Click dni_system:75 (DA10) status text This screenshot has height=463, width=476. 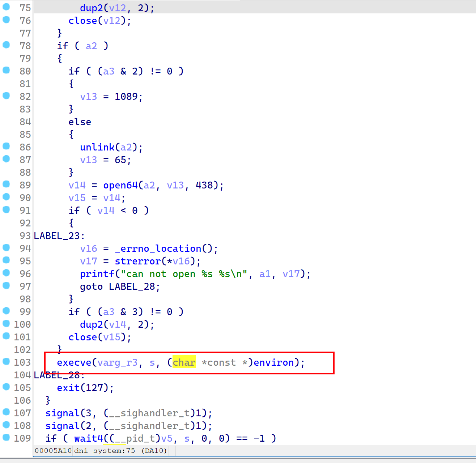(121, 451)
